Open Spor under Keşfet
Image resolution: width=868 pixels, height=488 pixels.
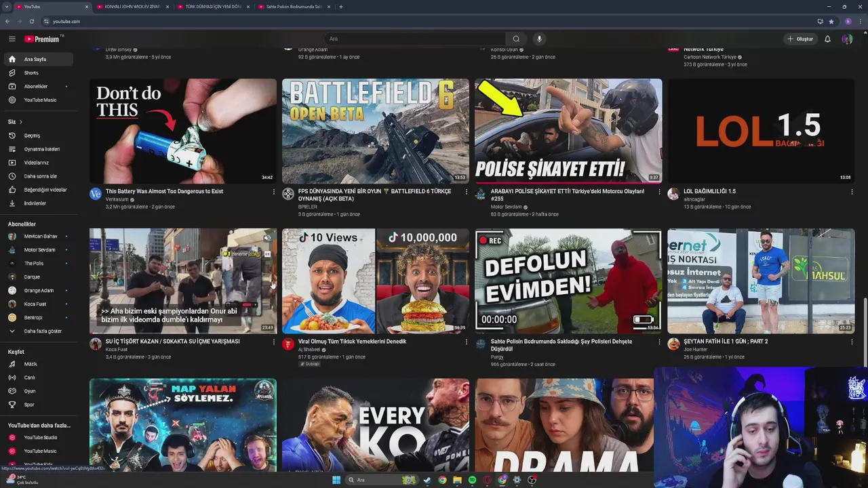click(x=37, y=405)
